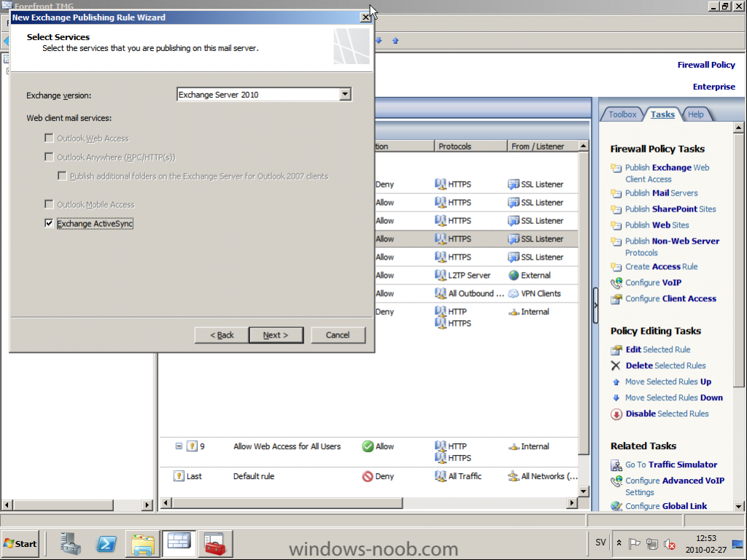Viewport: 747px width, 560px height.
Task: Switch to the Toolbox tab
Action: pyautogui.click(x=622, y=114)
